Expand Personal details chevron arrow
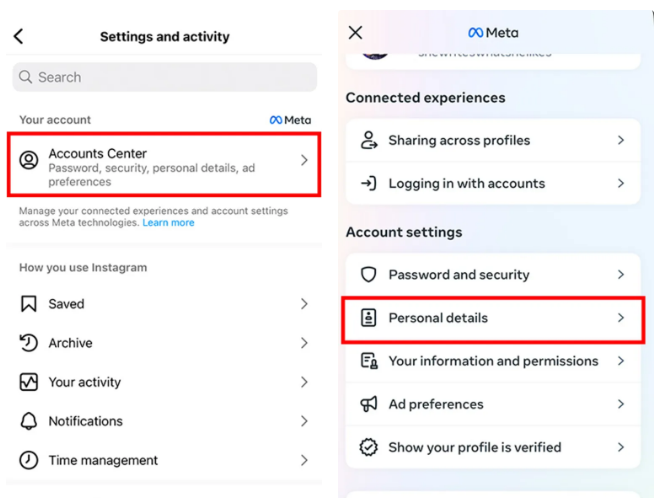 pos(620,318)
